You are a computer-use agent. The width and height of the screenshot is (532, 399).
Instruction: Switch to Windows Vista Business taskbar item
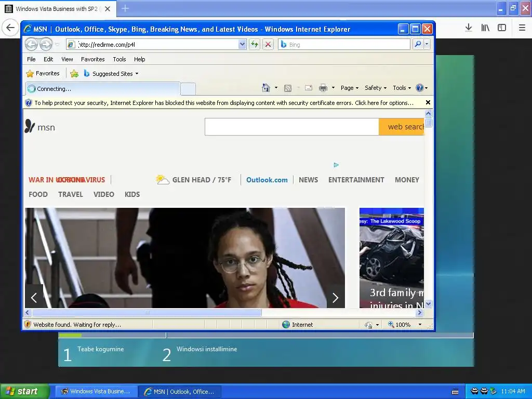(96, 391)
